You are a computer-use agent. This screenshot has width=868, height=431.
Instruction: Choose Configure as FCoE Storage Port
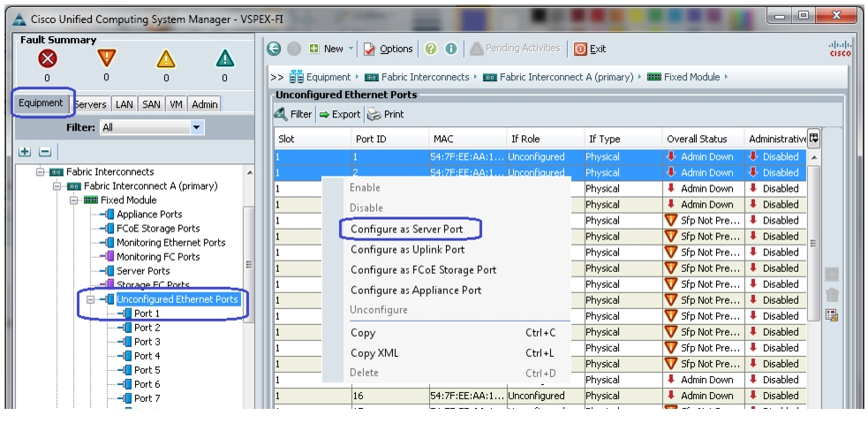[x=424, y=269]
